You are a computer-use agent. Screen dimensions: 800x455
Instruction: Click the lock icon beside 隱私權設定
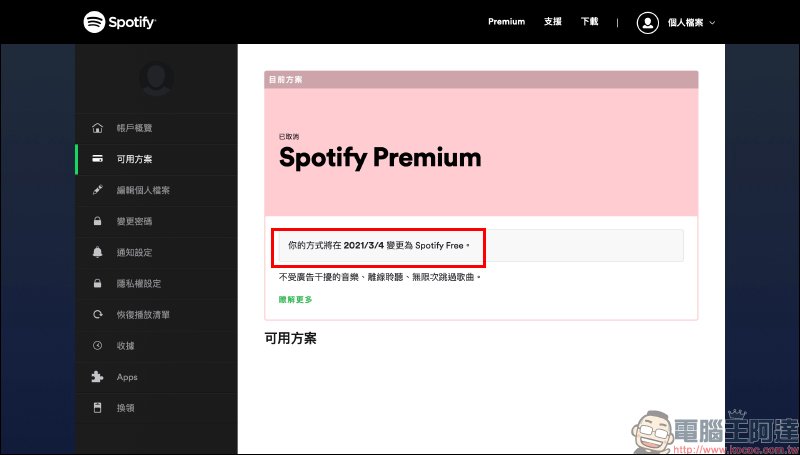(x=97, y=284)
